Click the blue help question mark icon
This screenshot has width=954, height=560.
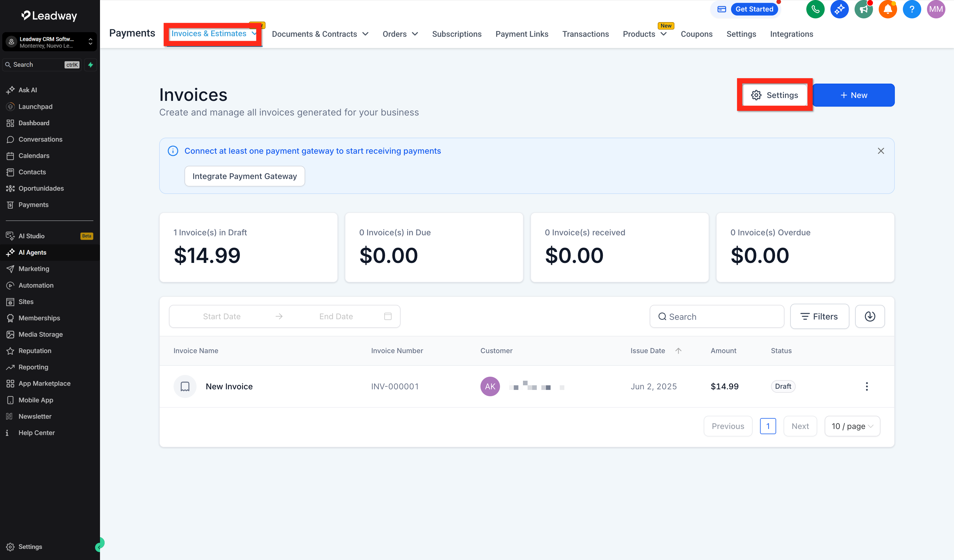(911, 9)
